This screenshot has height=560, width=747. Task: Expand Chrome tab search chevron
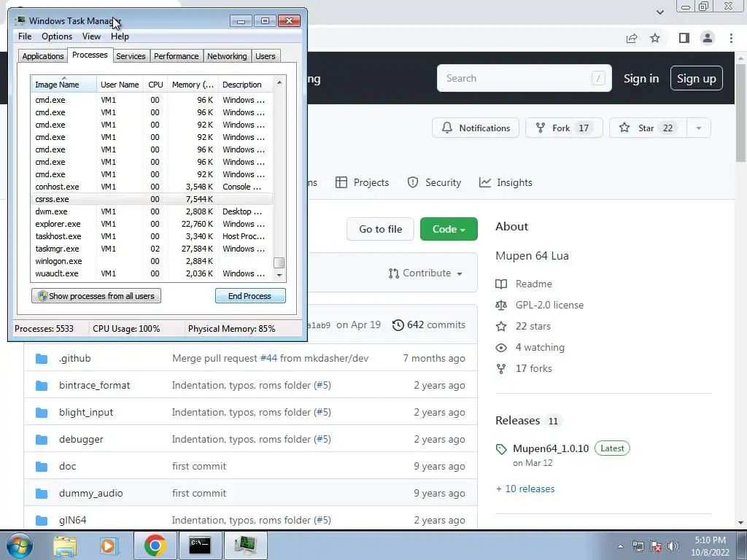coord(659,12)
